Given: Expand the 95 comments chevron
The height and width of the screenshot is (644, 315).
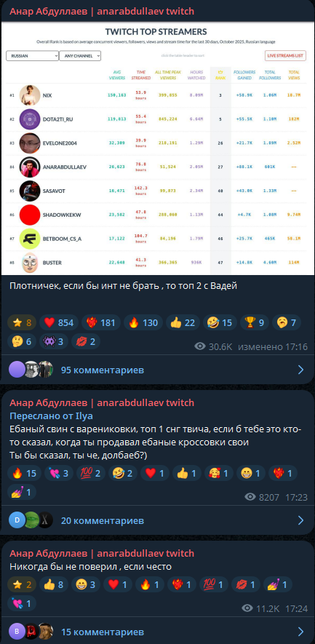Looking at the screenshot, I should (301, 370).
